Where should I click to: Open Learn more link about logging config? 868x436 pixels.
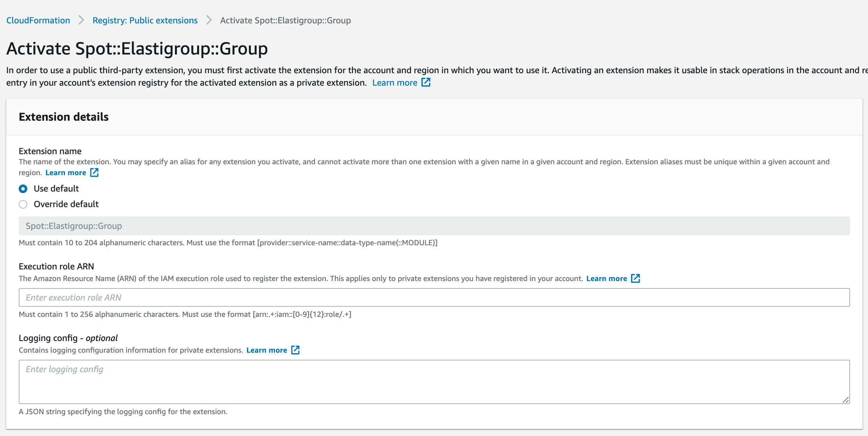[266, 350]
